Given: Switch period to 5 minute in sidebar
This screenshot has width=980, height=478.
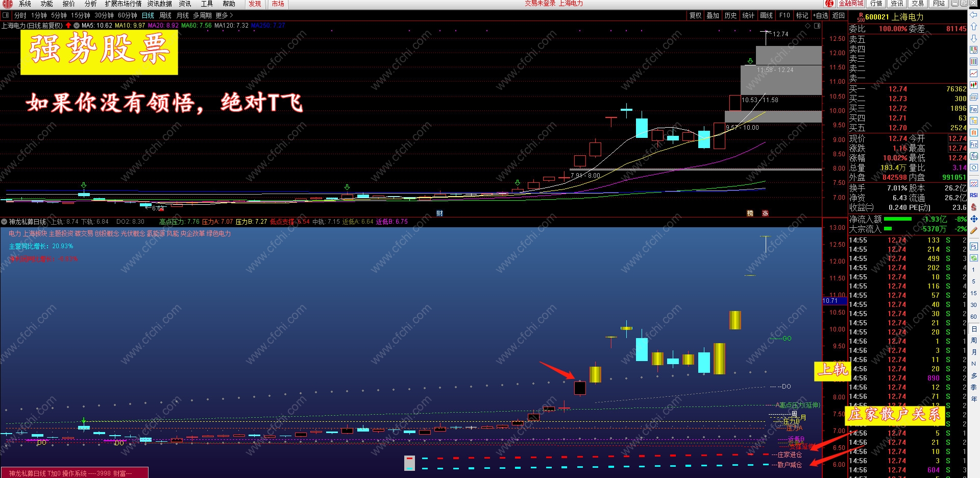Looking at the screenshot, I should pos(974,281).
